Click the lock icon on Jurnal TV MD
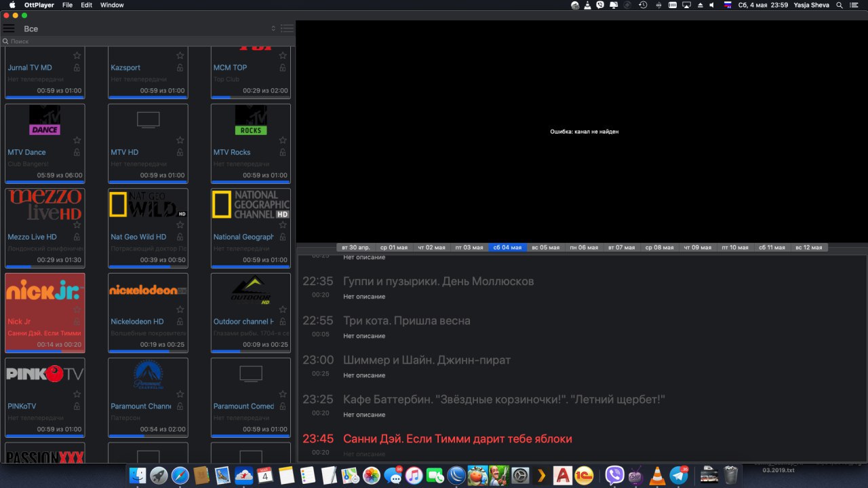 point(77,68)
